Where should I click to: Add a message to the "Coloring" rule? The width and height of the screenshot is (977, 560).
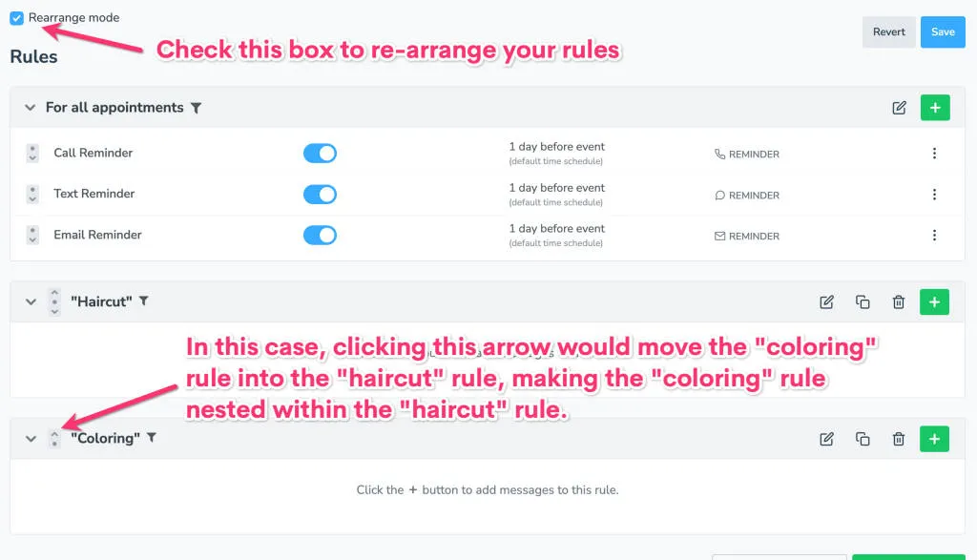click(934, 438)
